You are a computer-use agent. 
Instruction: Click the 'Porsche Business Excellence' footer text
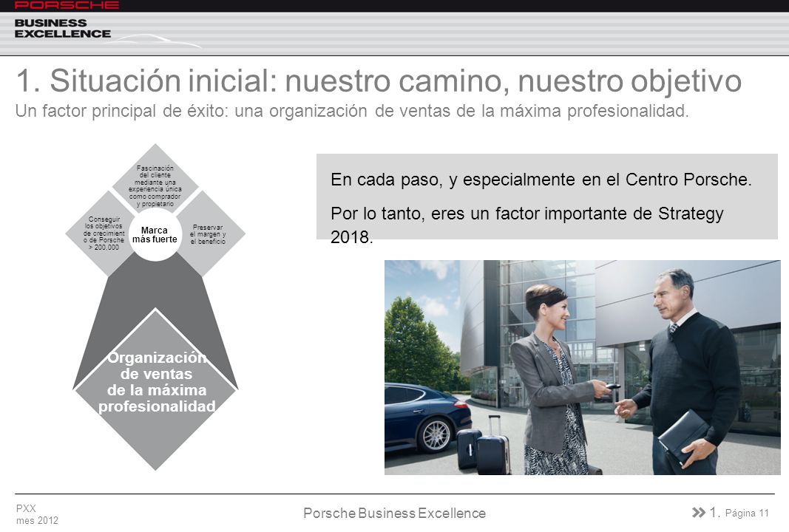coord(395,513)
